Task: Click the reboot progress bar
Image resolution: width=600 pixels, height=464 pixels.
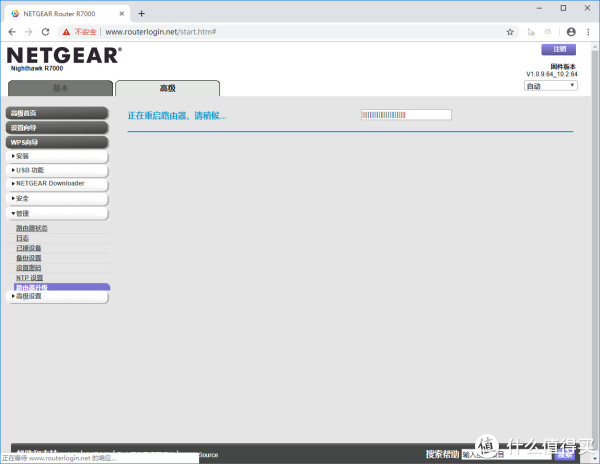Action: [x=406, y=115]
